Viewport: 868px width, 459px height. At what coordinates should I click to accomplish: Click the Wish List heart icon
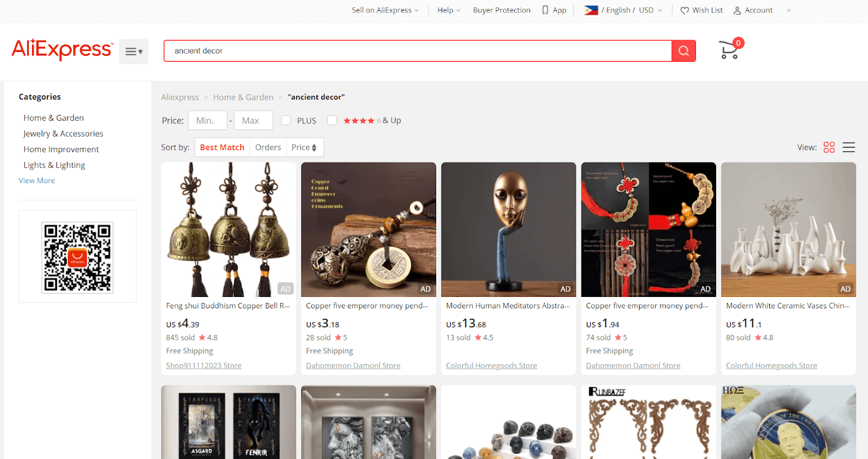(x=685, y=10)
